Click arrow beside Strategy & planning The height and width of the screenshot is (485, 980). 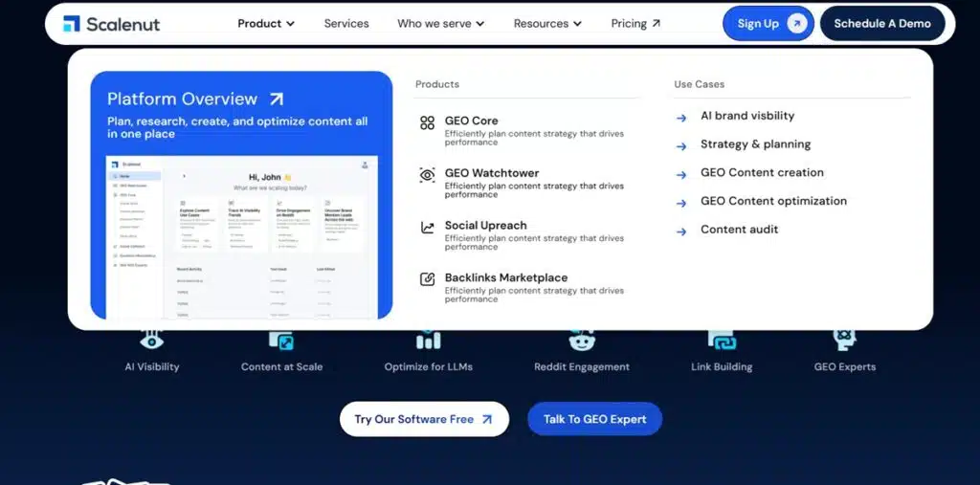[x=681, y=146]
